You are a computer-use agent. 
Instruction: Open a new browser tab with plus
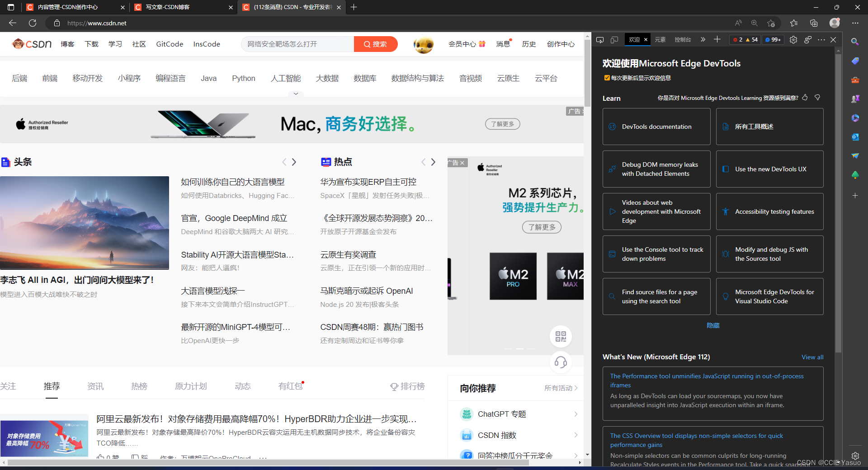point(354,7)
